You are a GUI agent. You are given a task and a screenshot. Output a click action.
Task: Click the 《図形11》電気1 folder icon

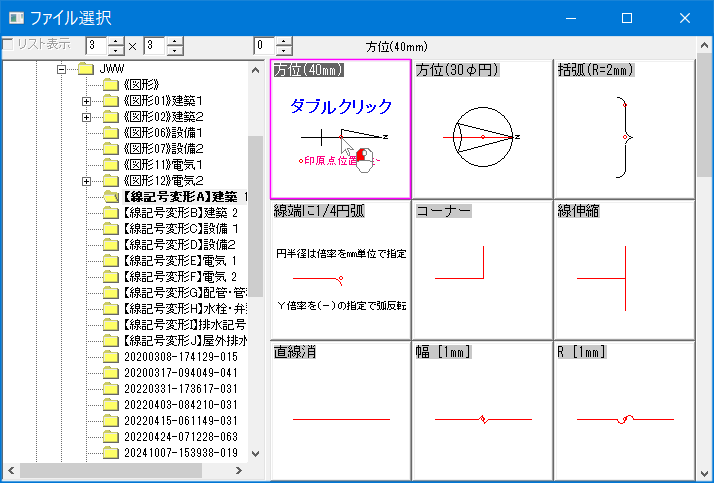pyautogui.click(x=111, y=165)
